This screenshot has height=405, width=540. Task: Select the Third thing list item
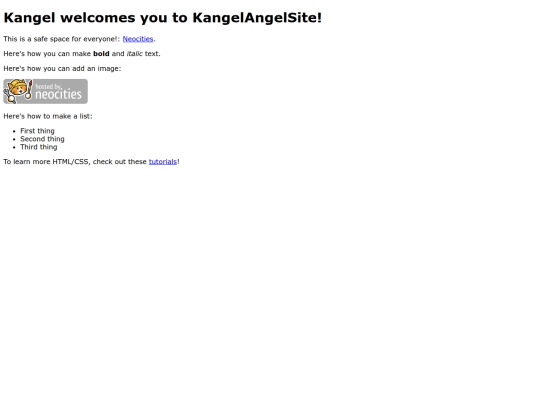coord(39,147)
